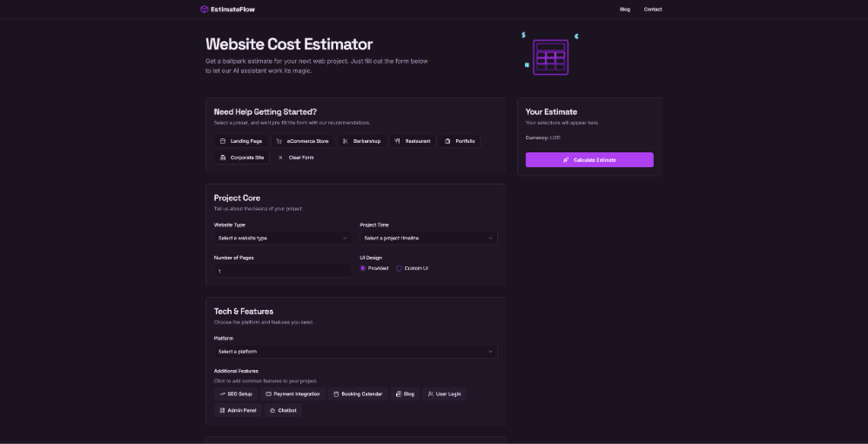
Task: Click the Currency: USD text
Action: point(542,138)
